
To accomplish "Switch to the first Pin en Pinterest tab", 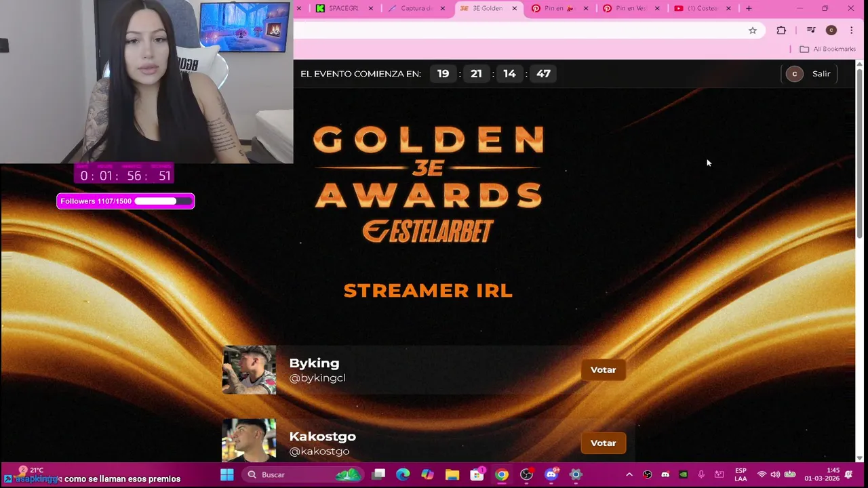I will 558,8.
